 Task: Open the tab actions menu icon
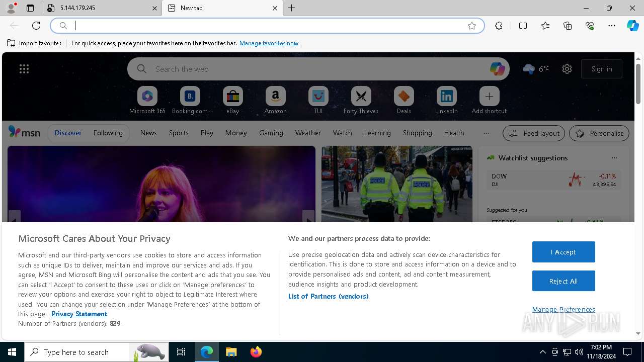30,8
